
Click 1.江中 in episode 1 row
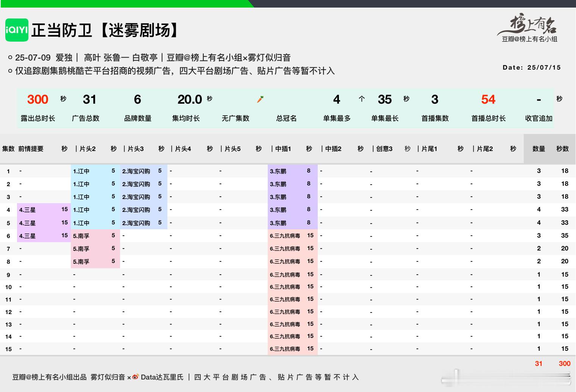(x=81, y=171)
